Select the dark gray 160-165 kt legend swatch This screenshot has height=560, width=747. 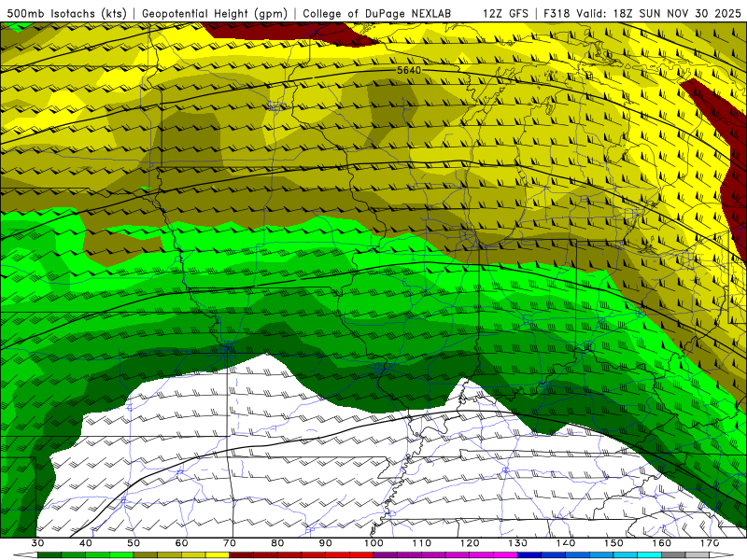pyautogui.click(x=673, y=555)
